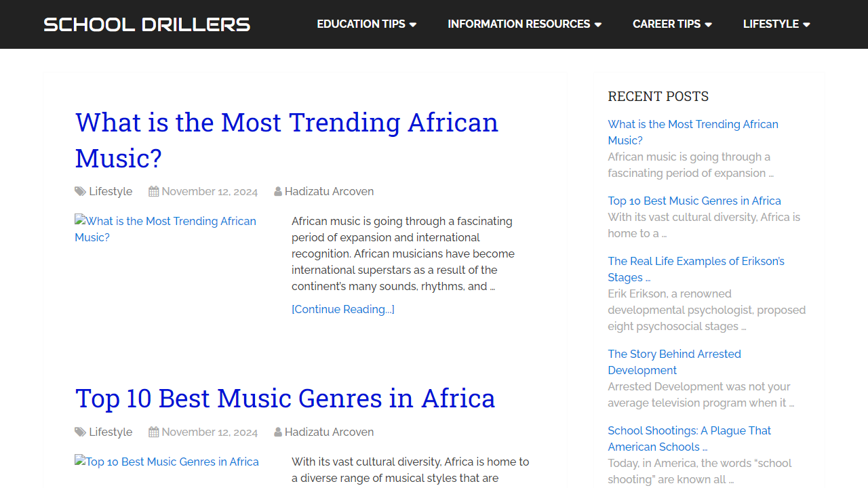Click the Lifestyle category label on the first post

(x=111, y=191)
